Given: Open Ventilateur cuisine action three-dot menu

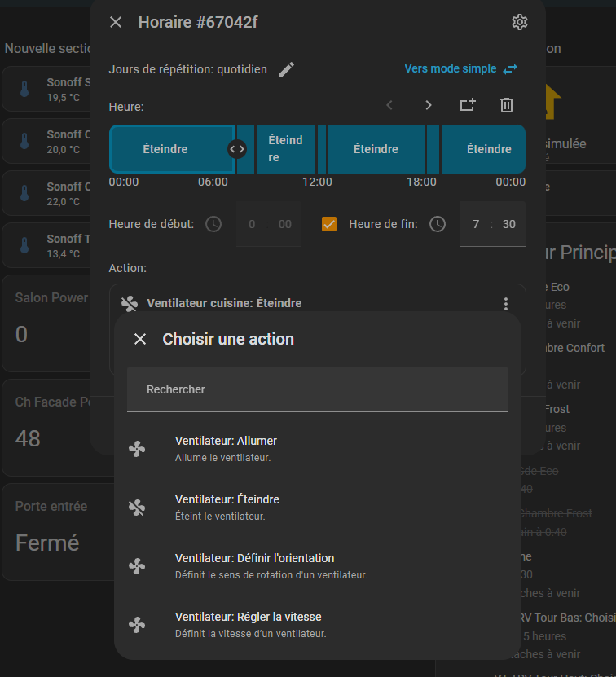Looking at the screenshot, I should point(506,304).
